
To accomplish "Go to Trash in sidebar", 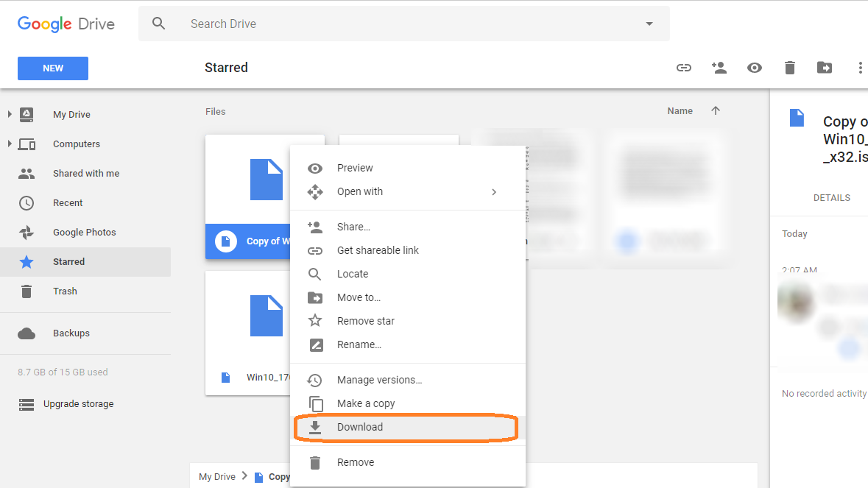I will 65,291.
